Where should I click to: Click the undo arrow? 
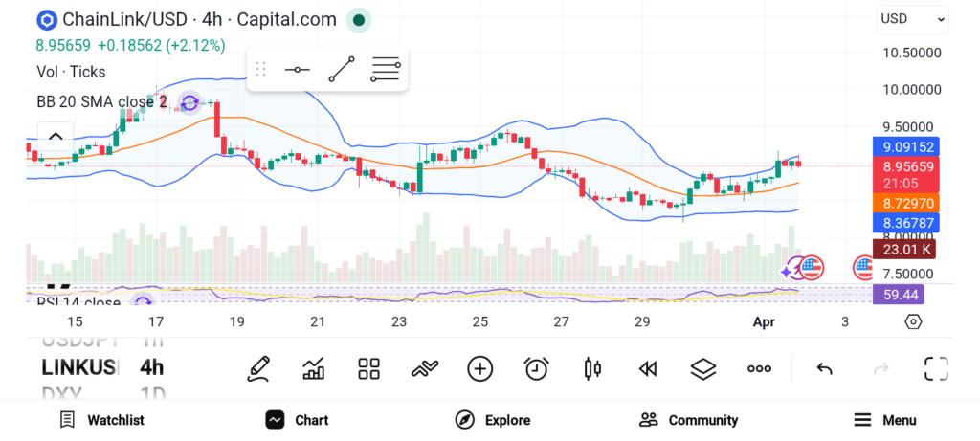pyautogui.click(x=824, y=368)
